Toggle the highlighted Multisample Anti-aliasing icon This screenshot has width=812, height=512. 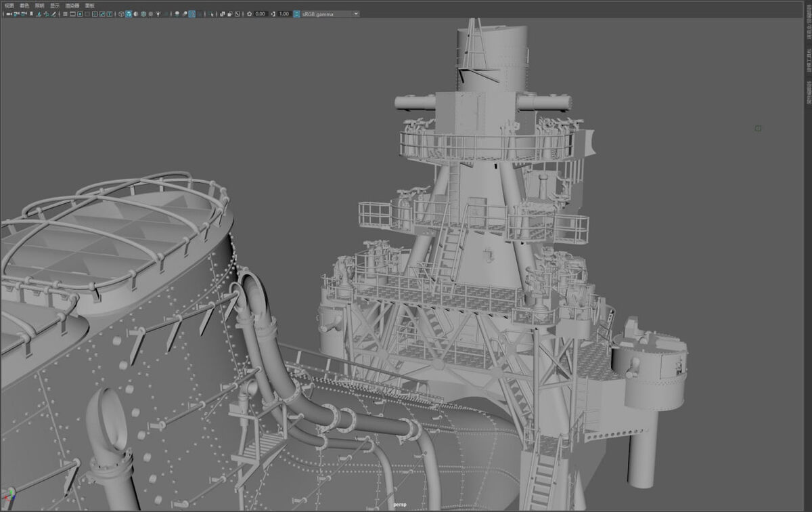pyautogui.click(x=191, y=14)
